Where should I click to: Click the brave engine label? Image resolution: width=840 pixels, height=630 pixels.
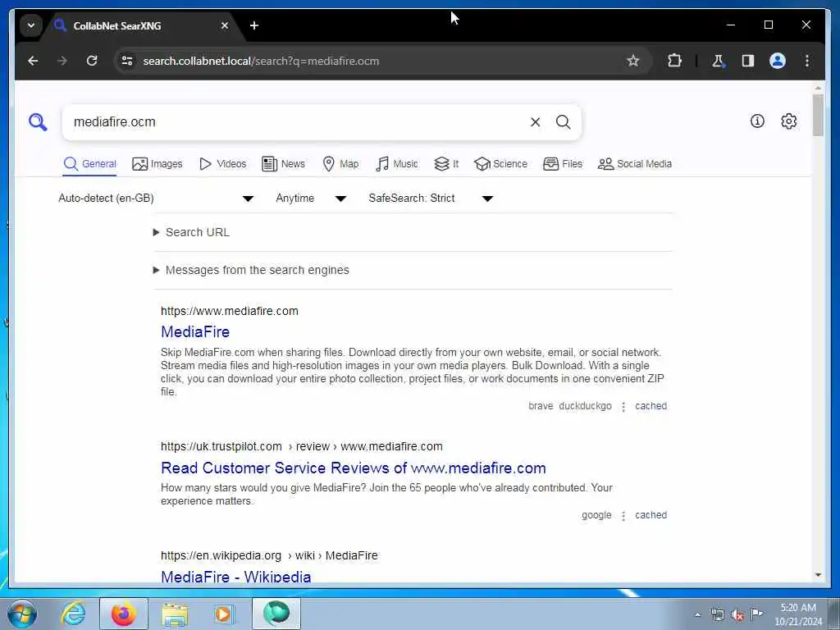541,406
